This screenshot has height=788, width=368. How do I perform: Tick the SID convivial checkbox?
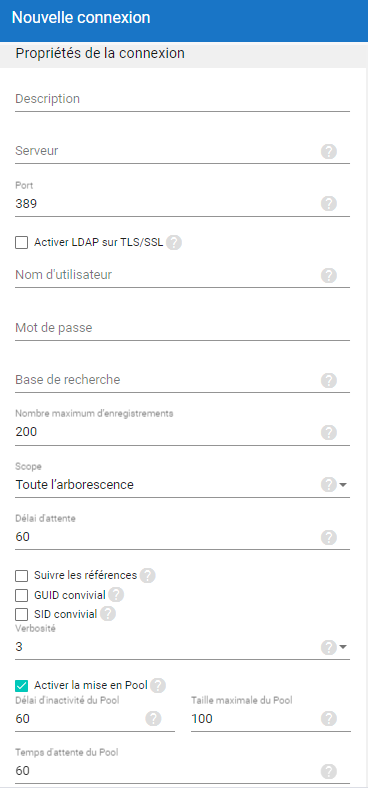pyautogui.click(x=22, y=614)
